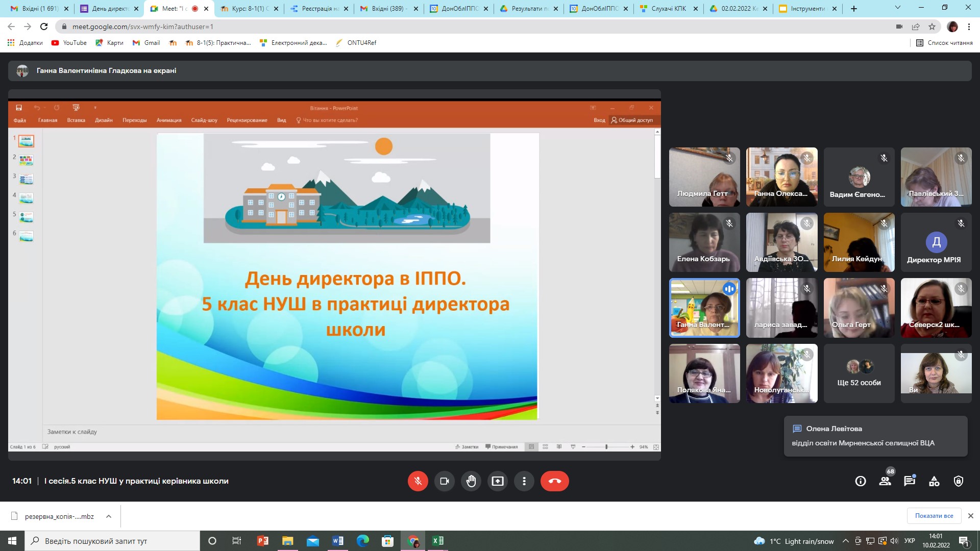Image resolution: width=980 pixels, height=551 pixels.
Task: Select Людмила Гетт video tile
Action: point(704,177)
